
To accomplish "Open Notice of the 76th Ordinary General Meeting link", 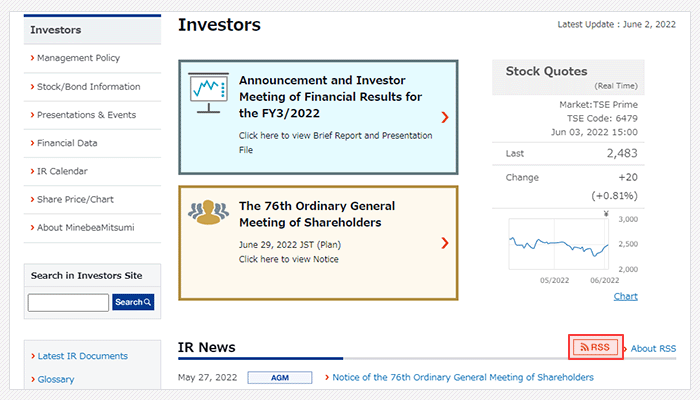I will 463,377.
